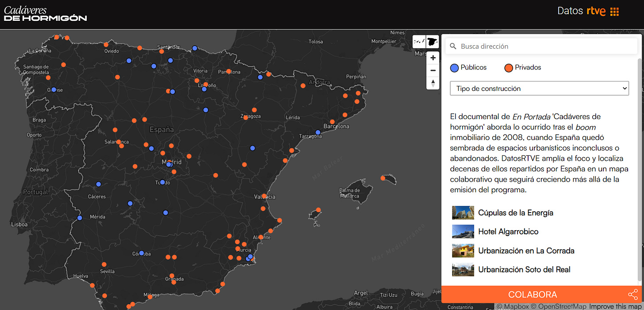644x310 pixels.
Task: Select the orange marker at Oviedo
Action: (106, 45)
